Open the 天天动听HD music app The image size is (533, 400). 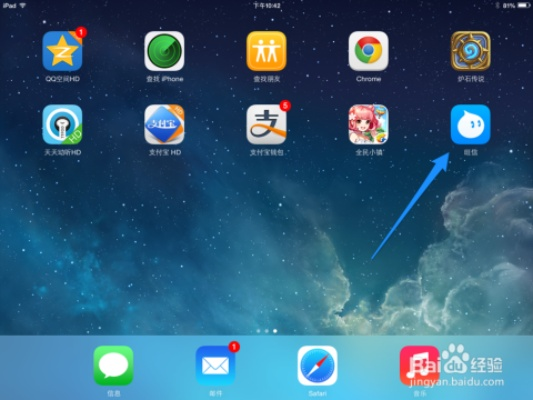click(62, 124)
